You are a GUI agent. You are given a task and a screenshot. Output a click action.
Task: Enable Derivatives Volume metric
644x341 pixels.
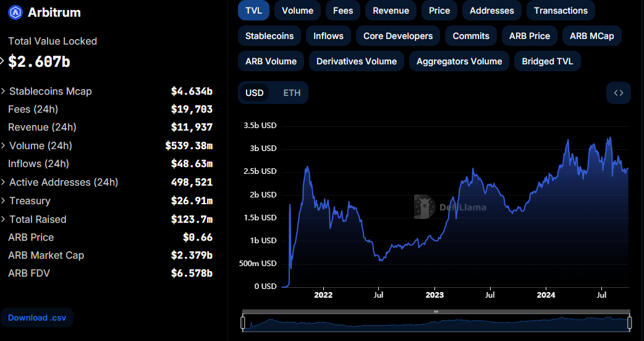(357, 61)
